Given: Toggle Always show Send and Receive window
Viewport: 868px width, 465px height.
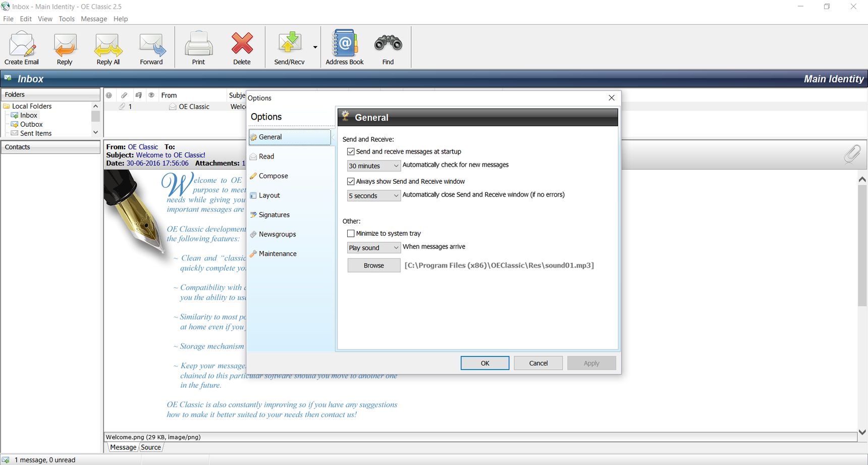Looking at the screenshot, I should click(351, 181).
